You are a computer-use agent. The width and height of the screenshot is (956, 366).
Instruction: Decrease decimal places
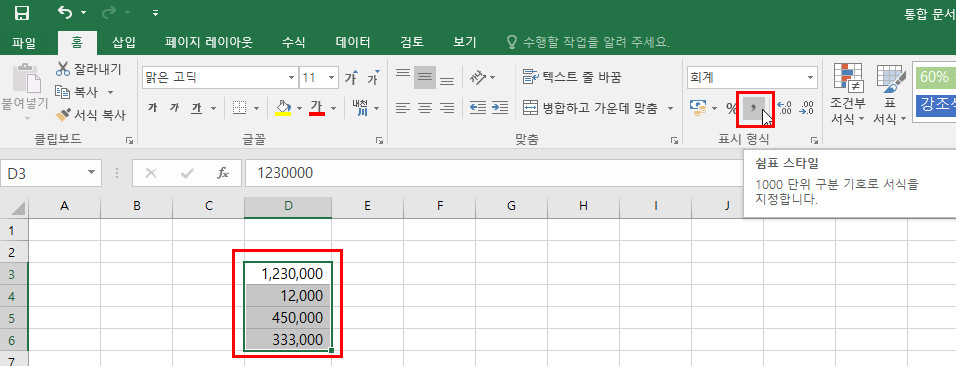coord(807,109)
